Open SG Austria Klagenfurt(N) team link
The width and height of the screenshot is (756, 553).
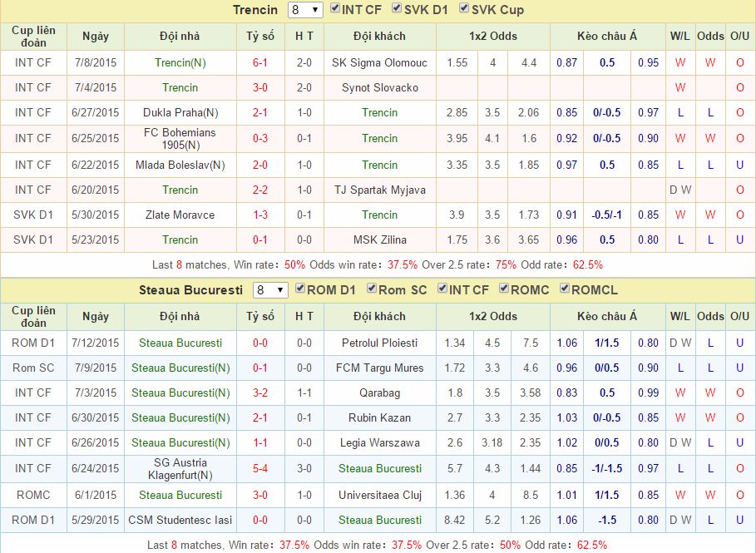pos(180,469)
